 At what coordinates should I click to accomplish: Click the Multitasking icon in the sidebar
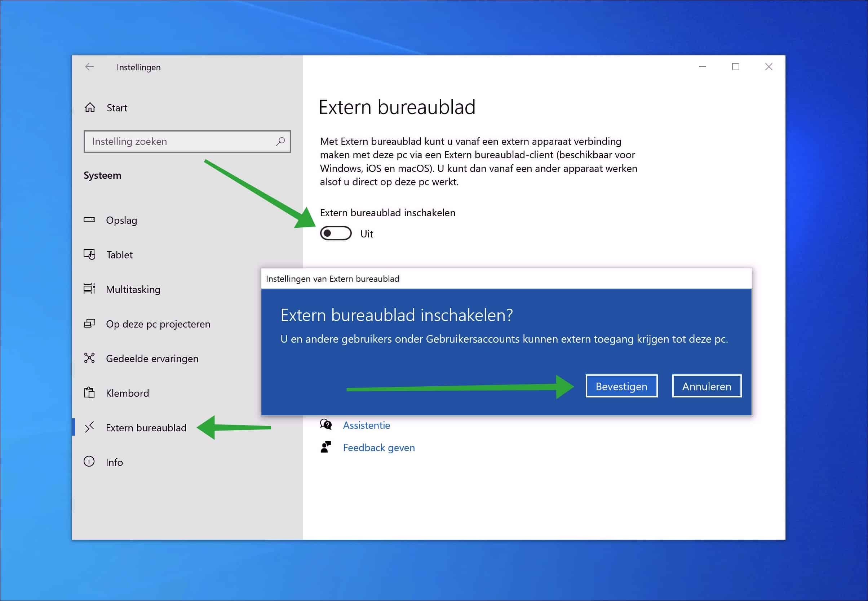click(90, 289)
